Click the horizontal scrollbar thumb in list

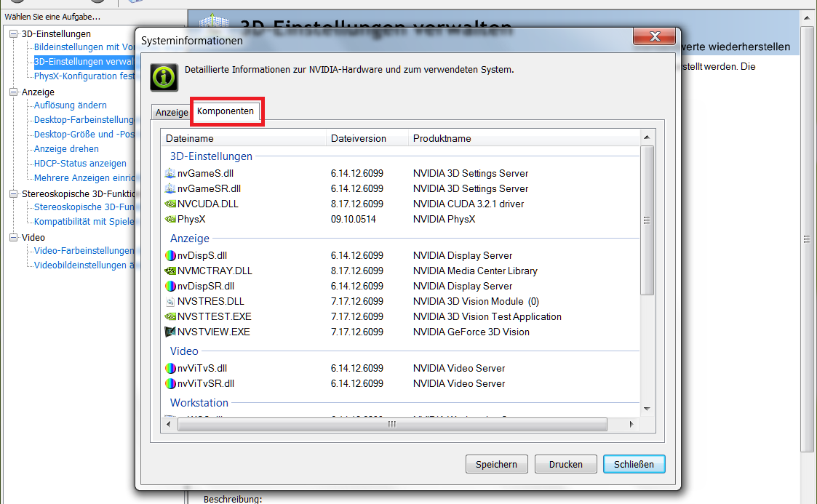[x=392, y=424]
